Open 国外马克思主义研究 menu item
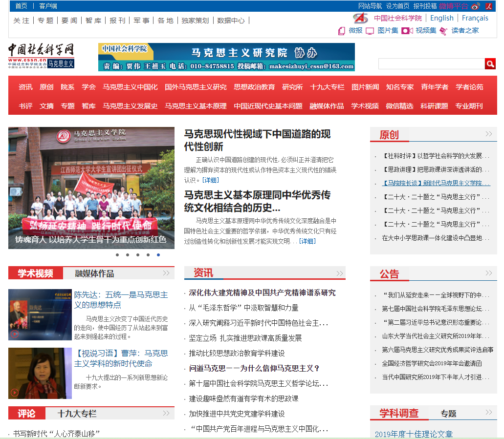Image resolution: width=504 pixels, height=439 pixels. [196, 87]
